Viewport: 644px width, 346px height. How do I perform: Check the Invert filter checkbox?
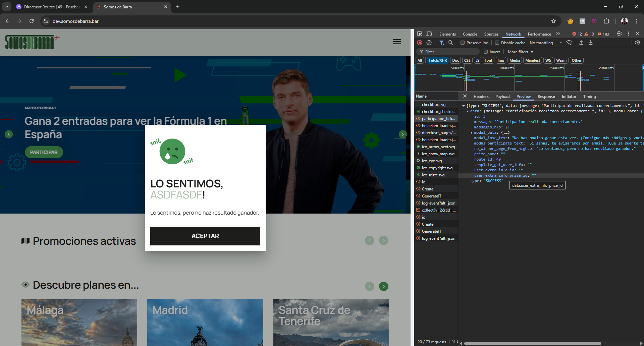pos(486,52)
